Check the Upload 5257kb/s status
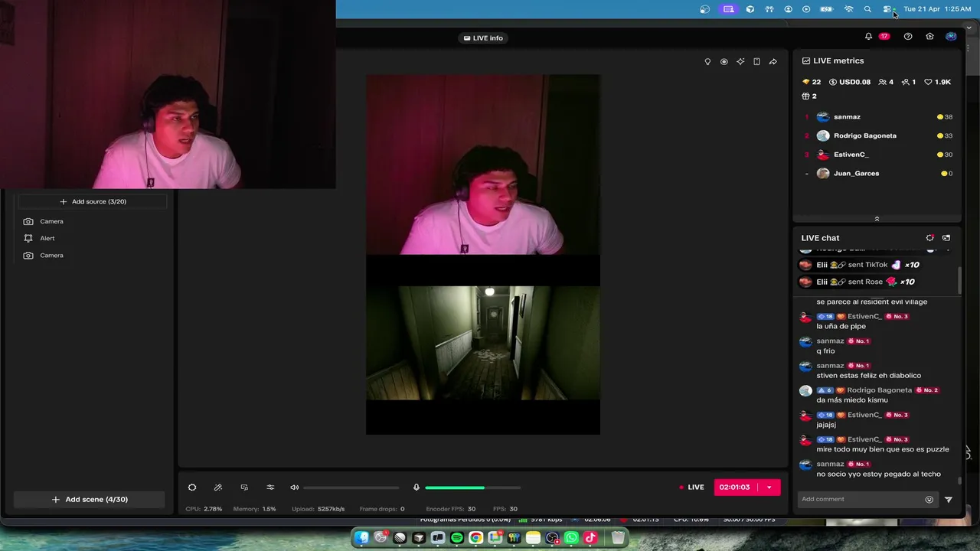The height and width of the screenshot is (551, 980). point(318,509)
